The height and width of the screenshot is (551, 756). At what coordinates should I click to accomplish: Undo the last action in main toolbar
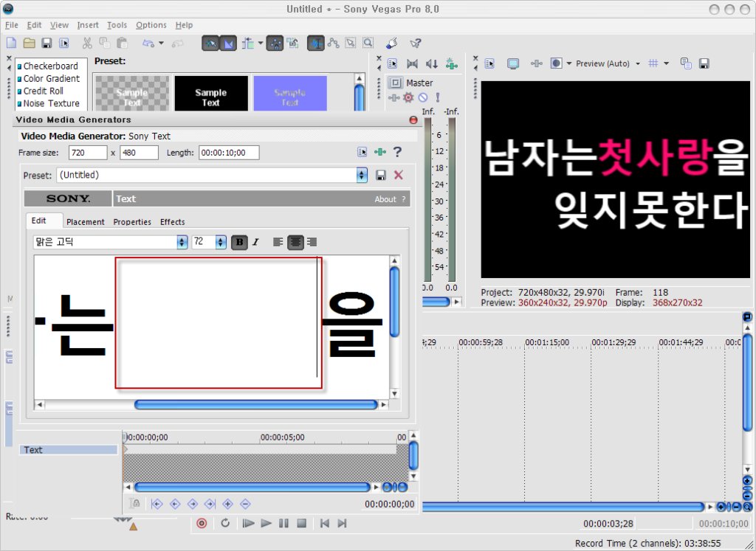click(148, 44)
